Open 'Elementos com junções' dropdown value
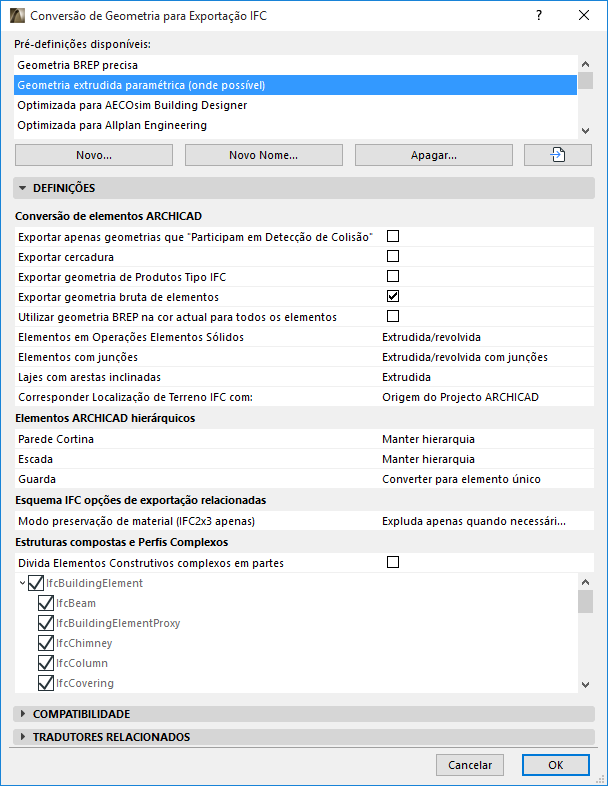Screen dimensions: 608x786 (x=465, y=357)
